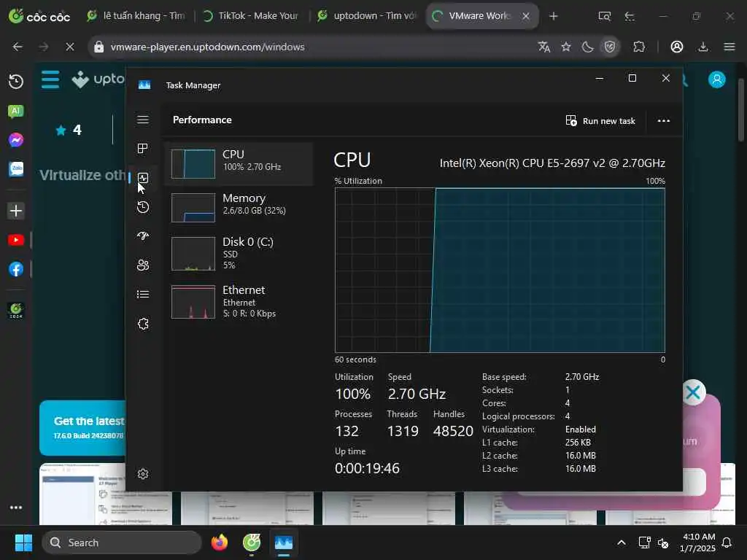The height and width of the screenshot is (560, 747).
Task: Go back in browser history
Action: [x=18, y=47]
